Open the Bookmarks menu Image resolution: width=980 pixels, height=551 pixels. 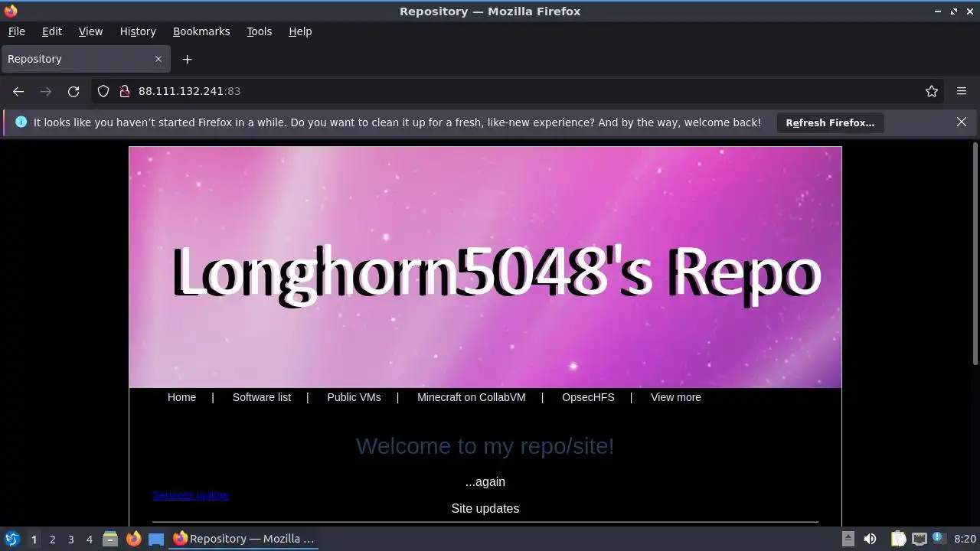(x=201, y=31)
